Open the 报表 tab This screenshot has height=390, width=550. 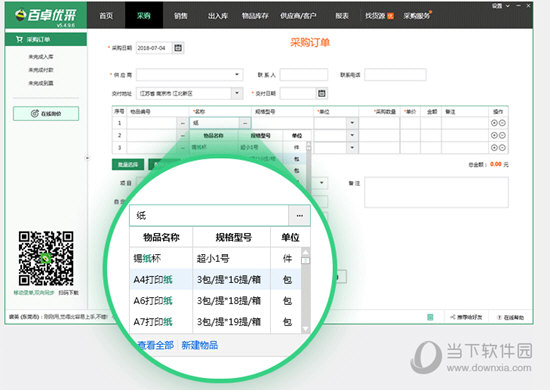coord(342,16)
